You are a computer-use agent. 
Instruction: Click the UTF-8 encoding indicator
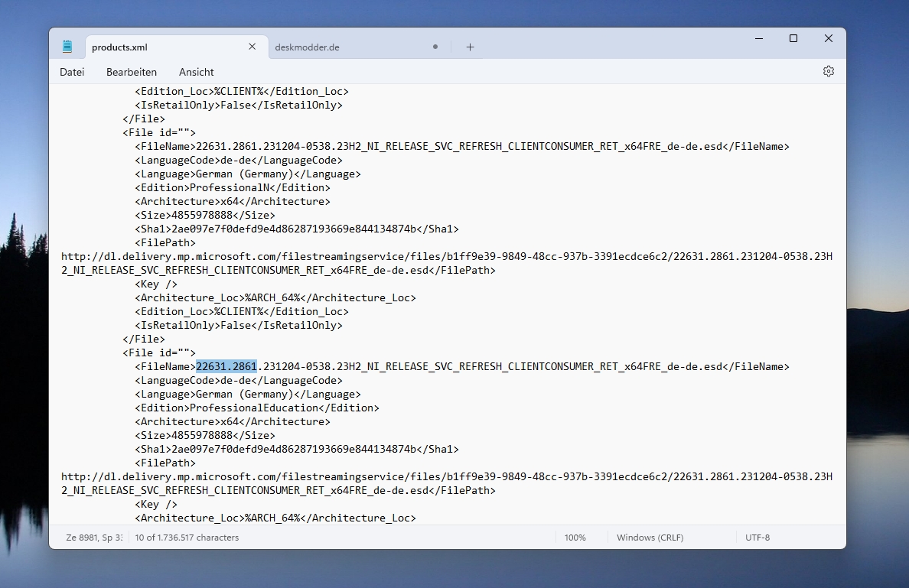(757, 538)
